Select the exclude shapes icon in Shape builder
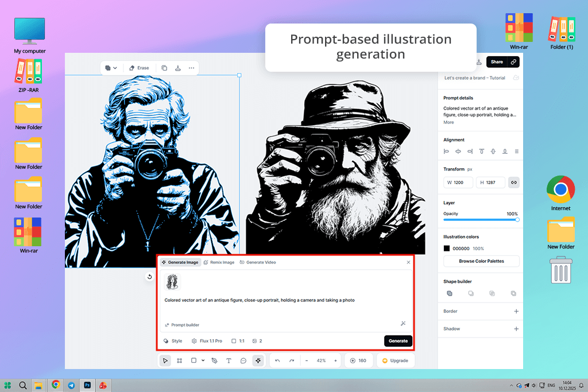 coord(513,293)
